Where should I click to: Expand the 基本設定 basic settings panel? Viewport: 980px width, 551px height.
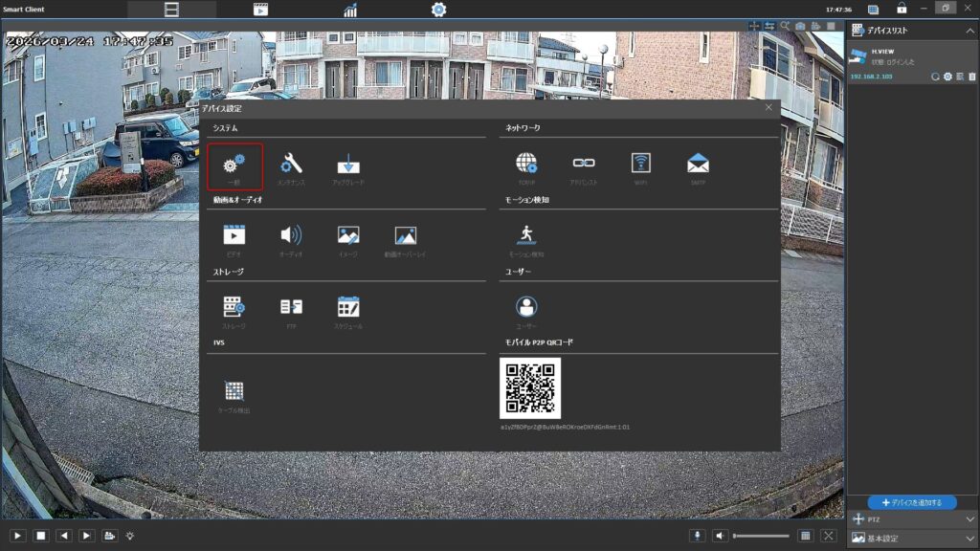click(970, 539)
